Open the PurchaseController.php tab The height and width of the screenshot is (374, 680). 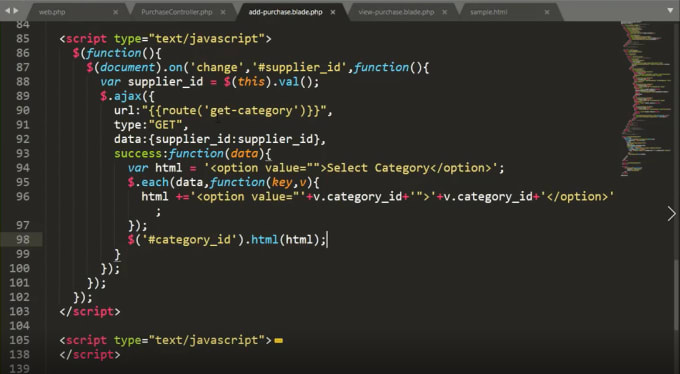[x=177, y=12]
